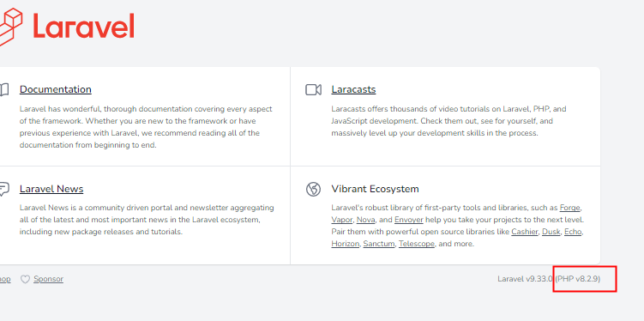The image size is (644, 321).
Task: Follow the Telescope link
Action: [417, 244]
